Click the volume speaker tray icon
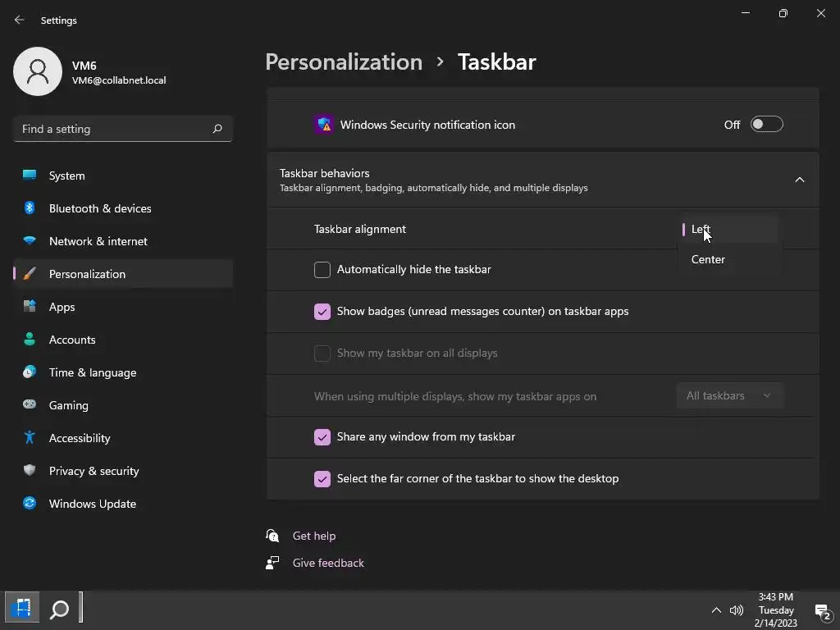The image size is (840, 630). point(737,610)
